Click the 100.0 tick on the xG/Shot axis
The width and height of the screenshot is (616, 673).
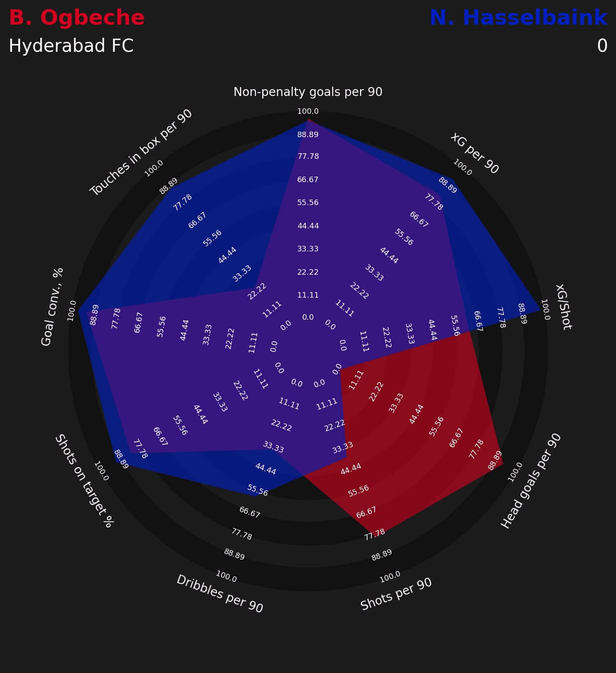tap(545, 310)
